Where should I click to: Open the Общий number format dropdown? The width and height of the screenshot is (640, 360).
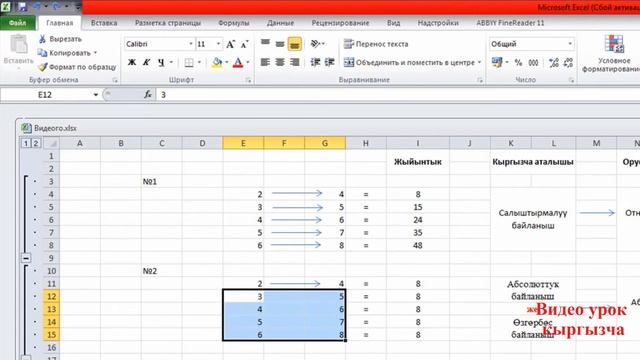570,44
